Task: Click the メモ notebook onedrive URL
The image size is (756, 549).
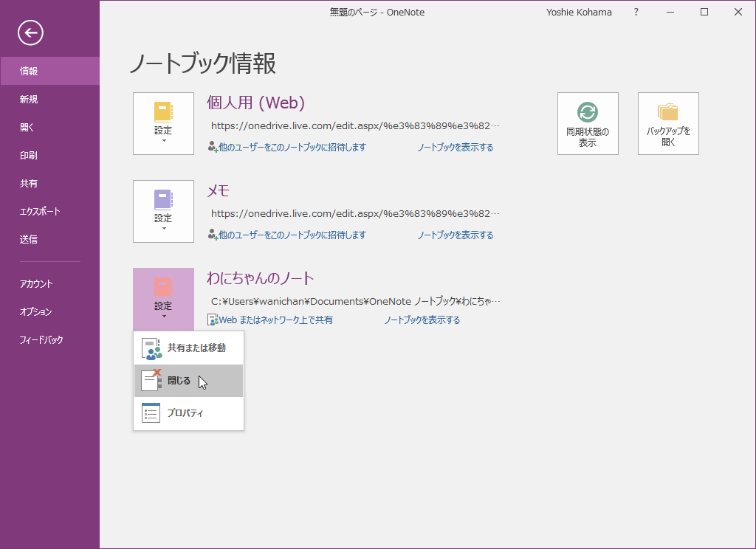Action: [x=355, y=213]
